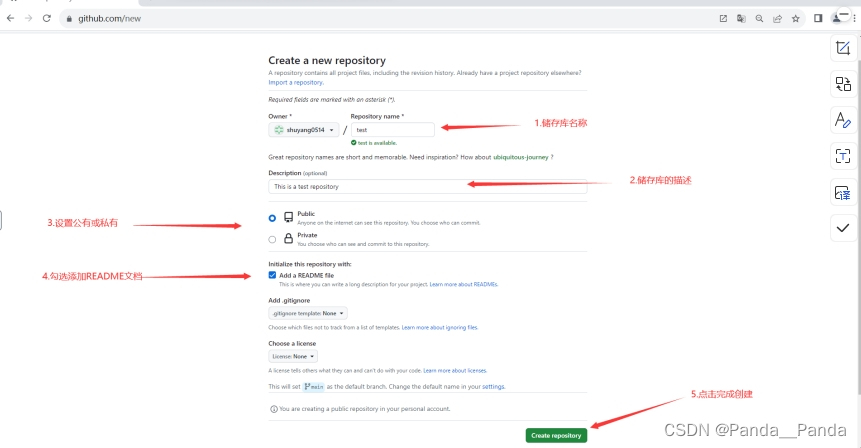
Task: Click the Public option label
Action: point(306,214)
